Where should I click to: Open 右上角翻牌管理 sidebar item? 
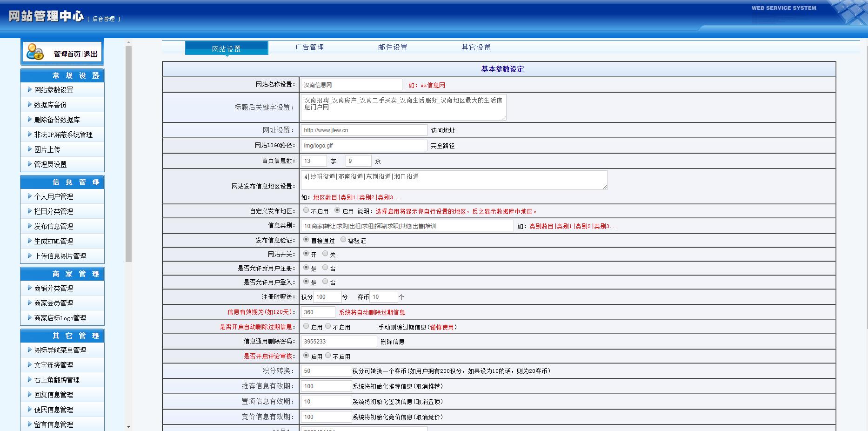pyautogui.click(x=57, y=380)
